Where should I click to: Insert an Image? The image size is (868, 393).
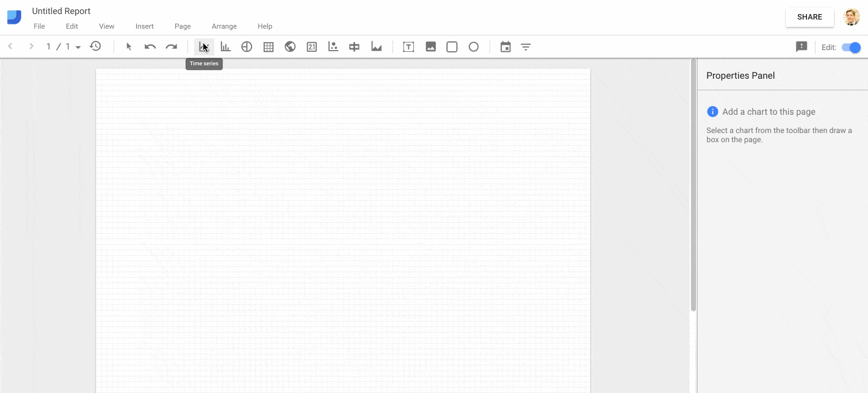pos(430,46)
